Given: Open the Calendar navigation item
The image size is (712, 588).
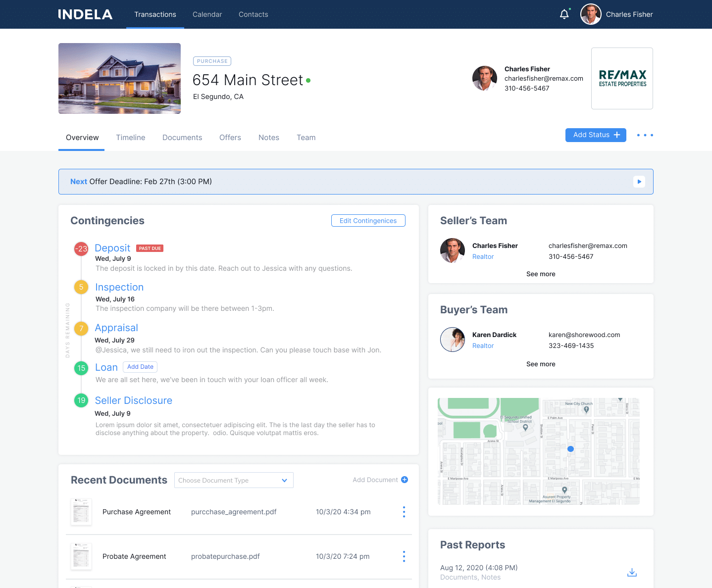Looking at the screenshot, I should (207, 14).
